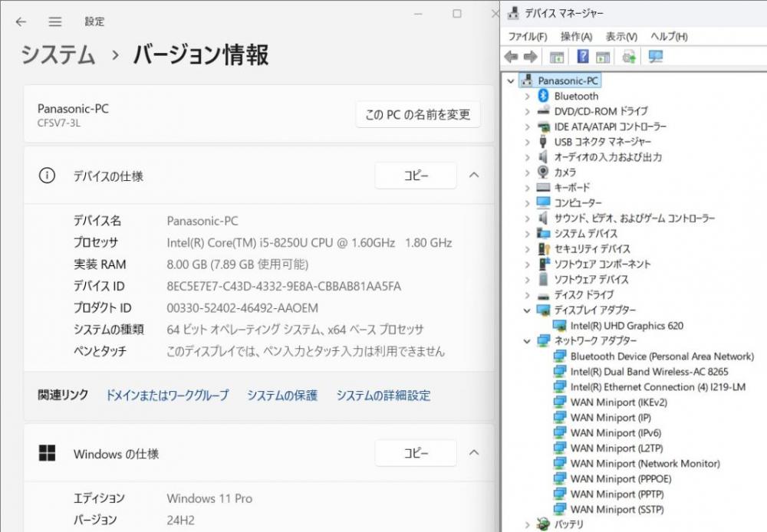Select Intel(R) Ethernet Connection (4) I219-LM

[x=658, y=387]
